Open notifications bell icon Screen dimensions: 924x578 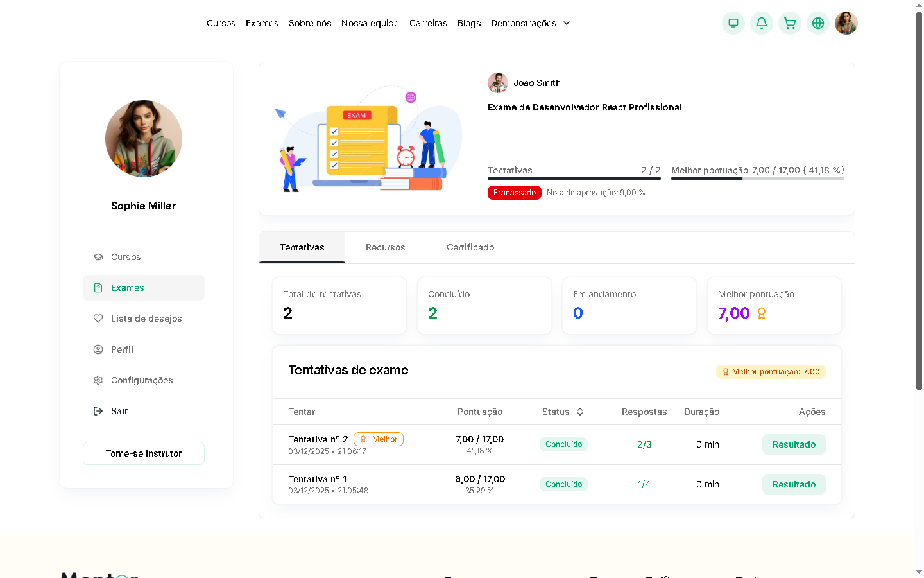click(761, 23)
